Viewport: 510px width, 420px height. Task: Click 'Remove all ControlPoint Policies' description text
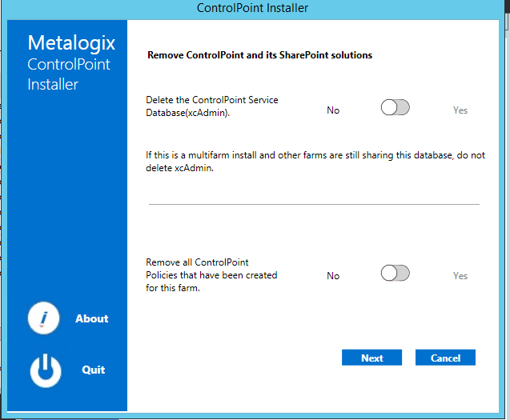click(x=211, y=275)
